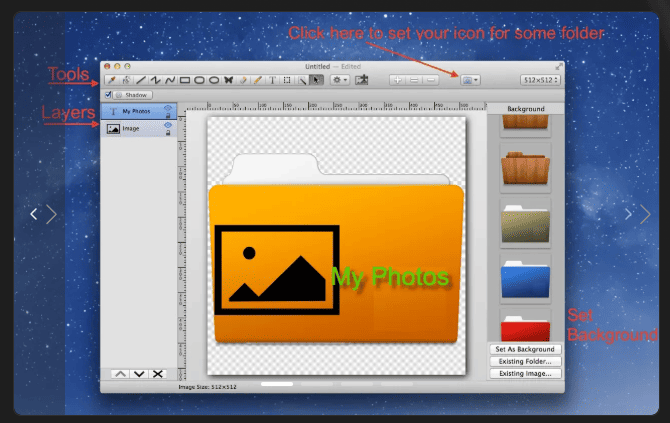Select the eraser tool
Image resolution: width=670 pixels, height=423 pixels.
[243, 80]
